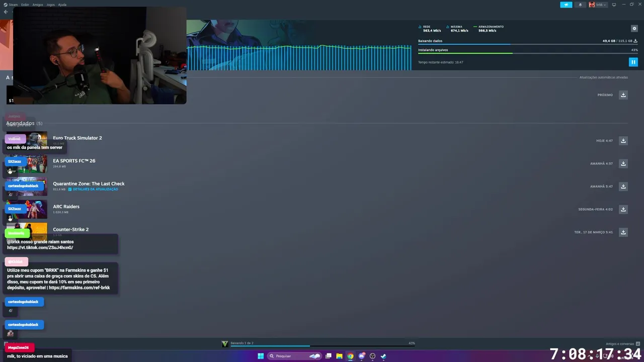
Task: Open Euro Truck Simulator 2 title
Action: (x=77, y=138)
